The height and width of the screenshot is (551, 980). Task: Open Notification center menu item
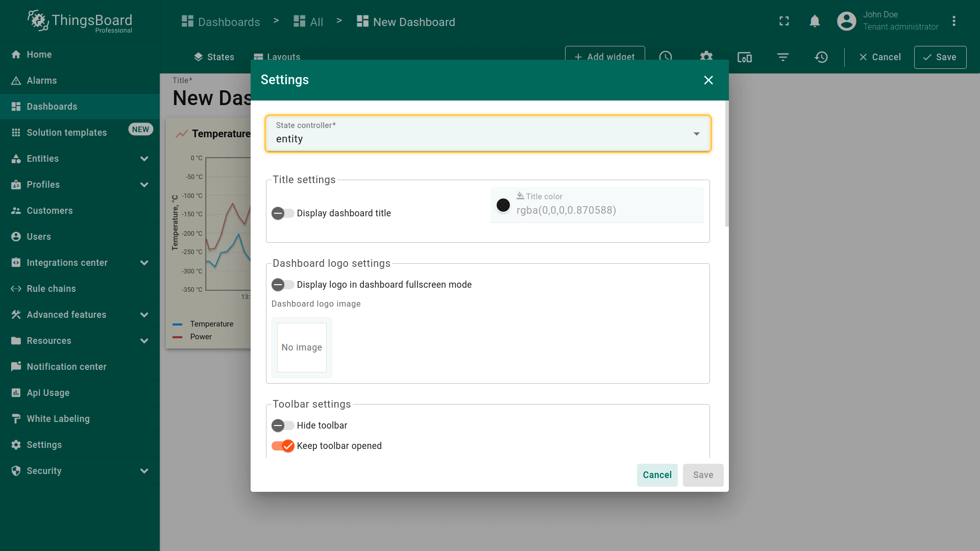coord(66,367)
